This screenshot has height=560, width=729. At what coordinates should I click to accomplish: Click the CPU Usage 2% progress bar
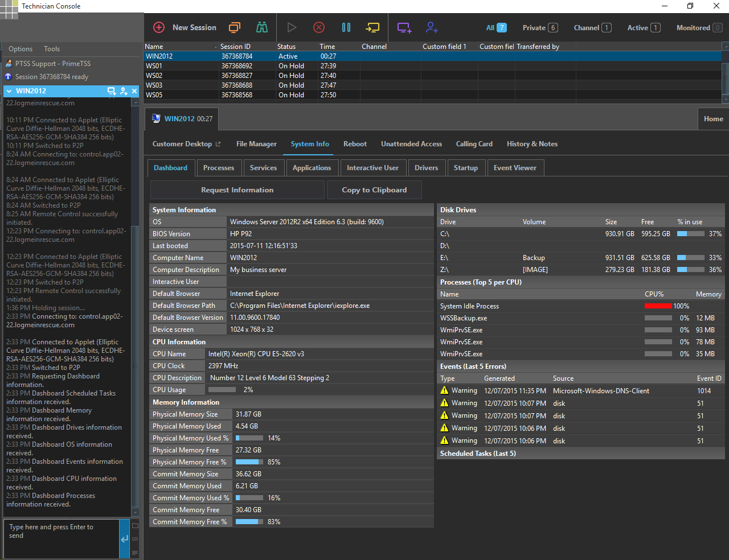222,390
